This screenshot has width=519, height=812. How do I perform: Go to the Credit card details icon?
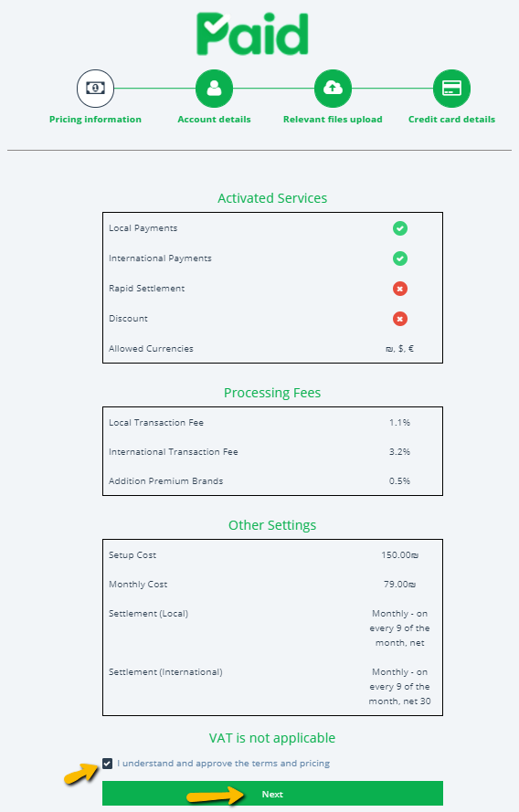click(x=451, y=89)
